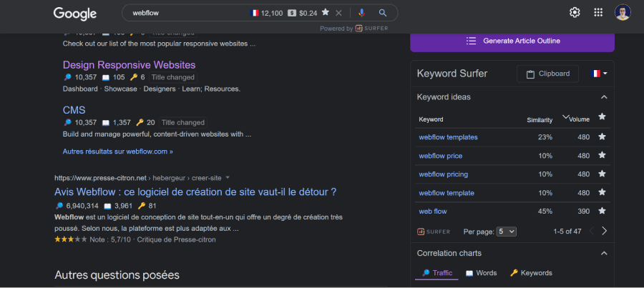Click words book icon showing 1,357
The width and height of the screenshot is (644, 288).
[x=106, y=122]
